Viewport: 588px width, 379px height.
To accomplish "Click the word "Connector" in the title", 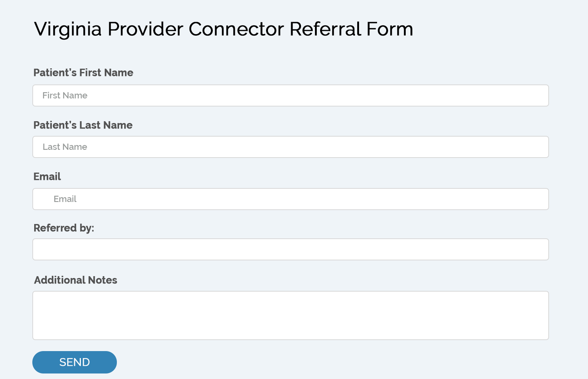I will click(236, 29).
